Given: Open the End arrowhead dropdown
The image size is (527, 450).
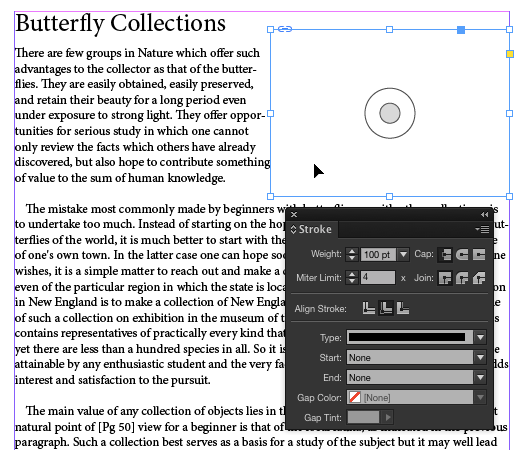Looking at the screenshot, I should [416, 377].
